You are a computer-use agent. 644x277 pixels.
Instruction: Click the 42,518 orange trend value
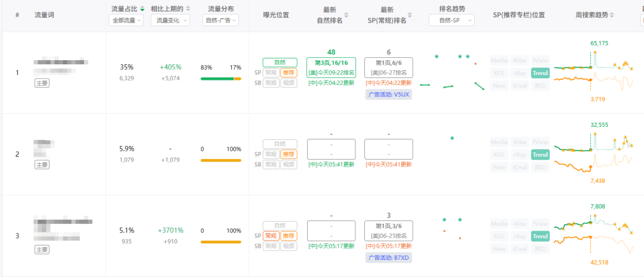click(x=599, y=263)
